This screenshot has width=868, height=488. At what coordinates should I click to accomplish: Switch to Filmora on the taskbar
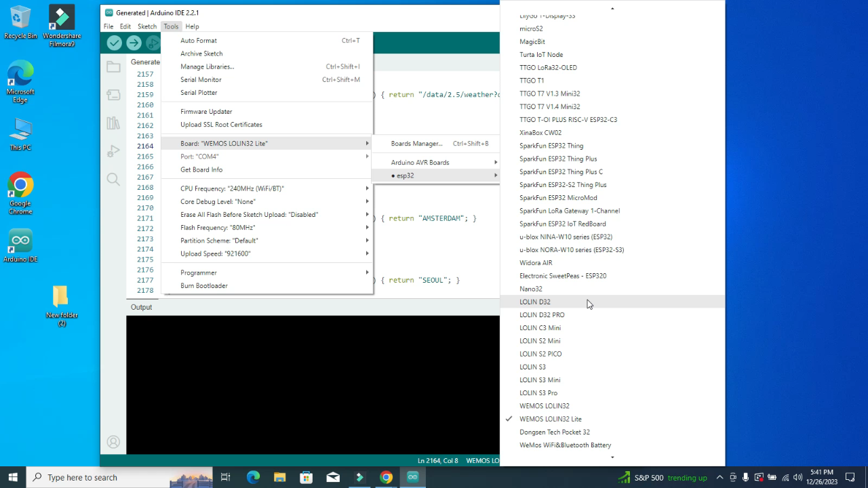click(359, 477)
